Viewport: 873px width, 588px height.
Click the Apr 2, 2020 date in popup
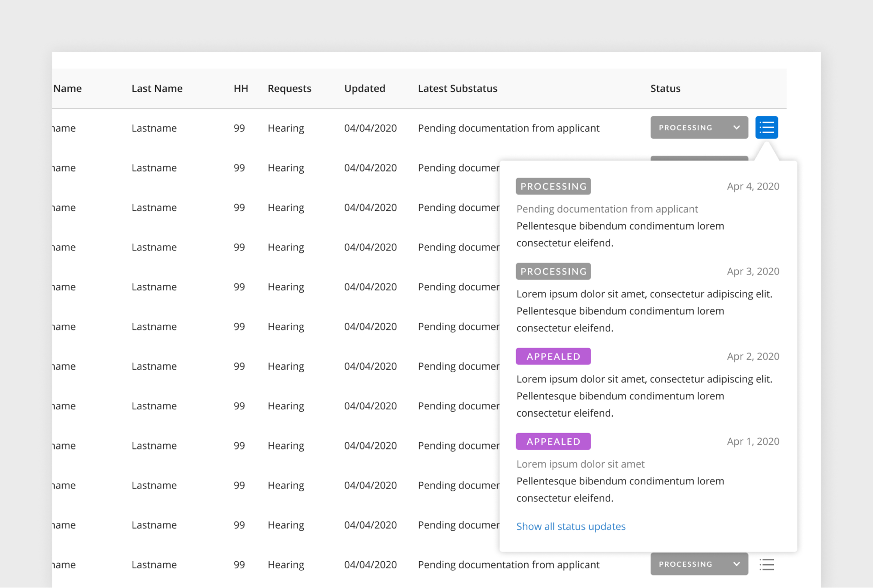[753, 356]
